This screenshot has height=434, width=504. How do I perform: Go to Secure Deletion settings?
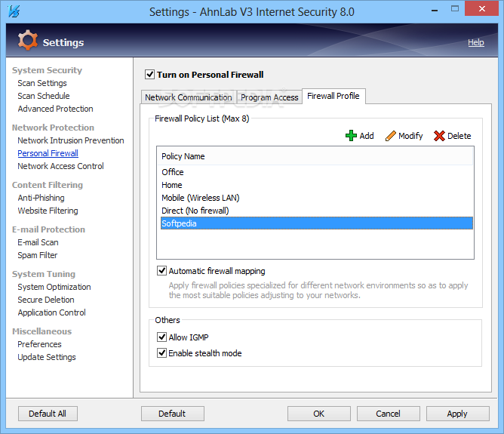[46, 300]
